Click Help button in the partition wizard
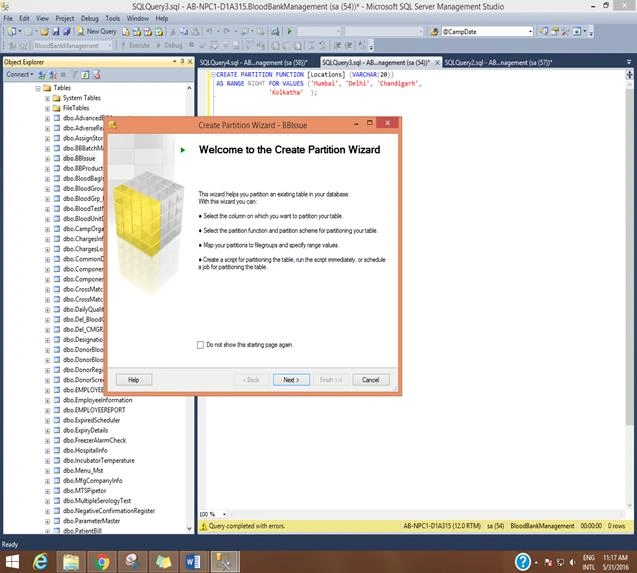637x573 pixels. click(134, 380)
